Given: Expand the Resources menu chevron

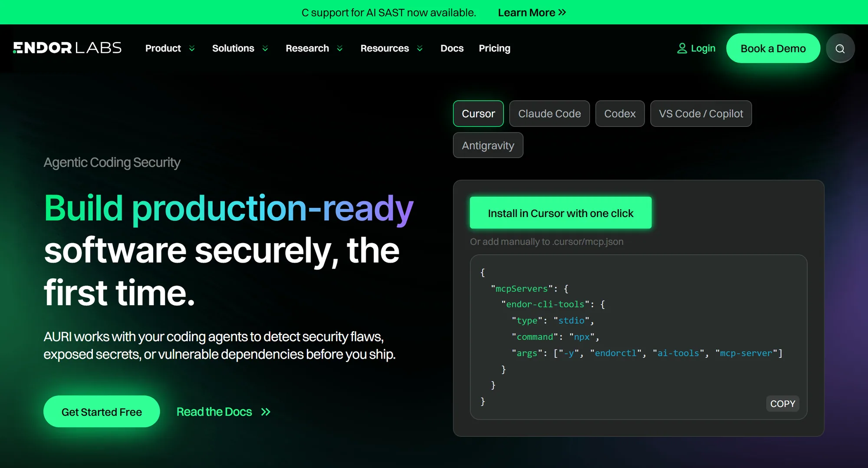Looking at the screenshot, I should [420, 49].
